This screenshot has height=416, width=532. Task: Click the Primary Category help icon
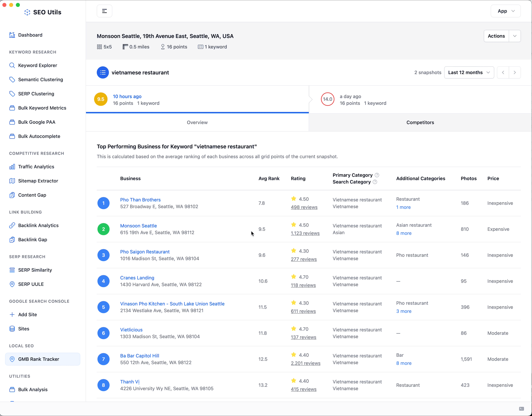click(x=377, y=175)
